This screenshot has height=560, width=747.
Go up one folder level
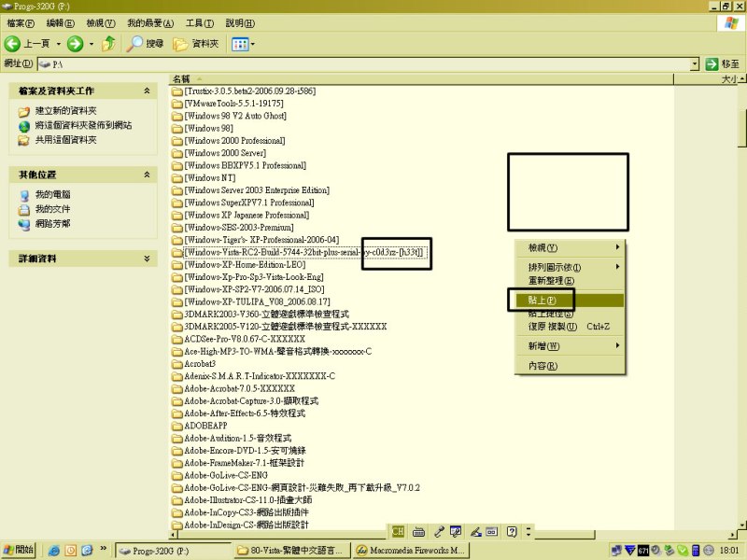[x=109, y=44]
